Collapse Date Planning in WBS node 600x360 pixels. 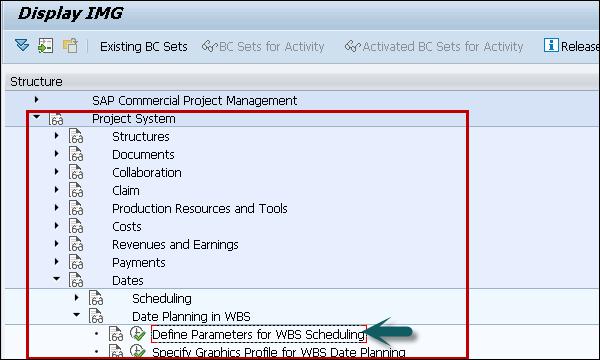pos(77,315)
